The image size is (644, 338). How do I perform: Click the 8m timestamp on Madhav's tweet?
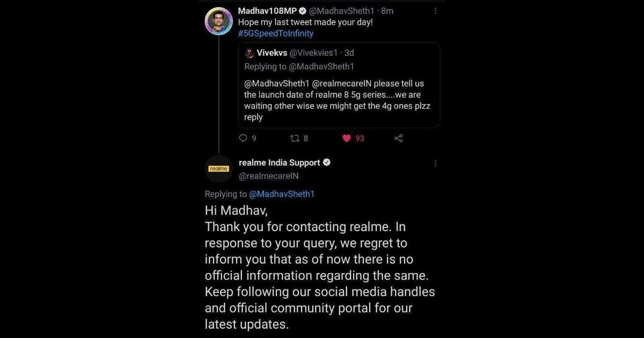[387, 11]
